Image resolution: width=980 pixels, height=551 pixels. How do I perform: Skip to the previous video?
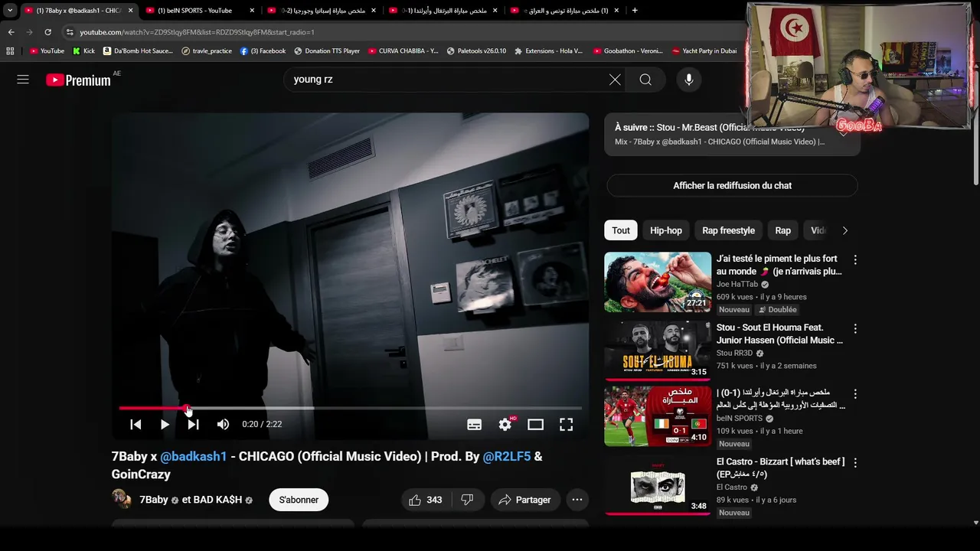[136, 424]
